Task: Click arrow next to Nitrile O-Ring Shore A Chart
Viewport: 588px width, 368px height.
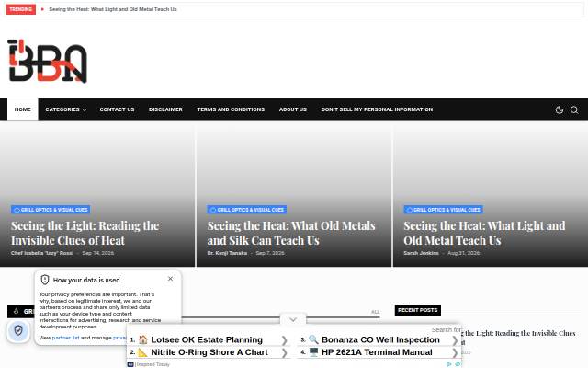Action: click(284, 352)
